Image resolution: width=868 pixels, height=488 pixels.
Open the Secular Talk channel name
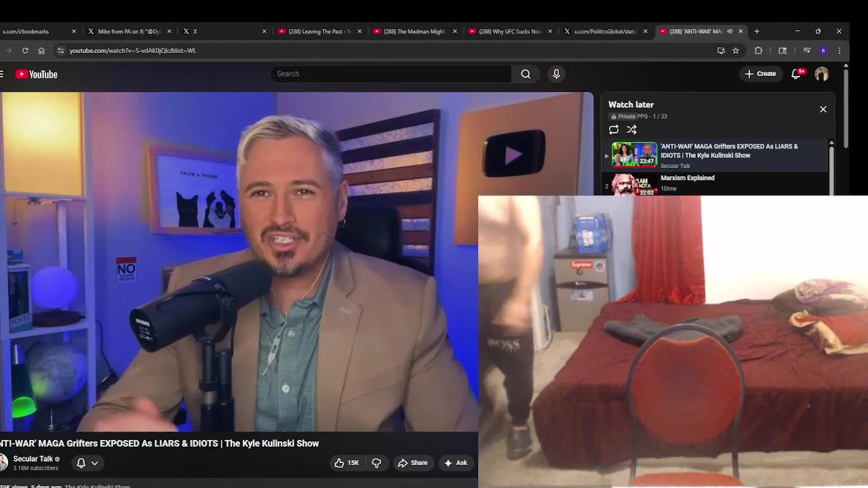33,459
